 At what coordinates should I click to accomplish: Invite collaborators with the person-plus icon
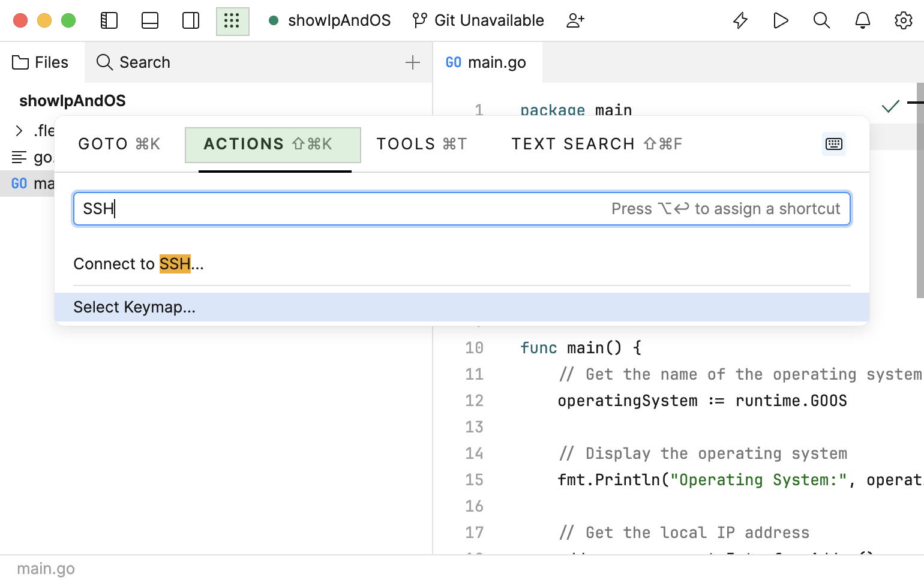tap(575, 20)
